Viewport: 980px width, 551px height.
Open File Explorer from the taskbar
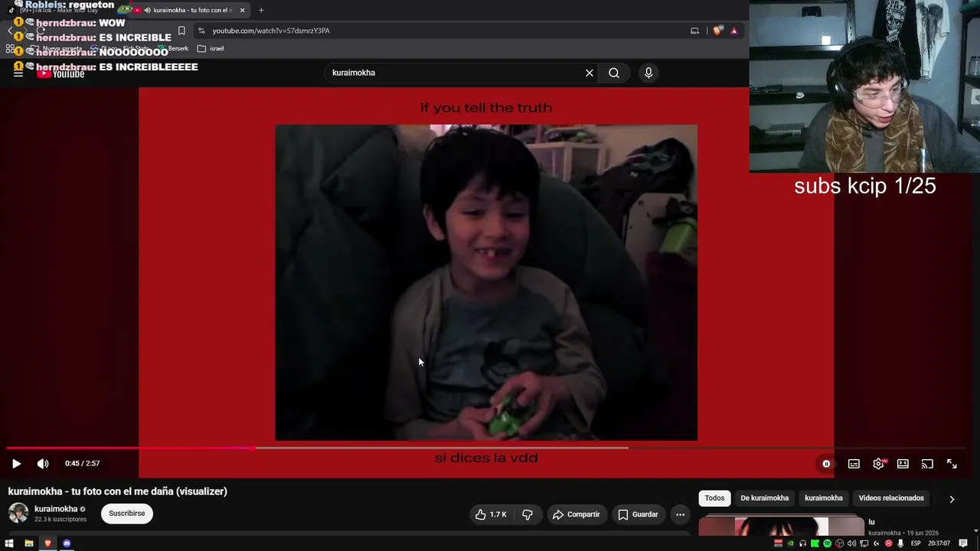click(x=28, y=543)
